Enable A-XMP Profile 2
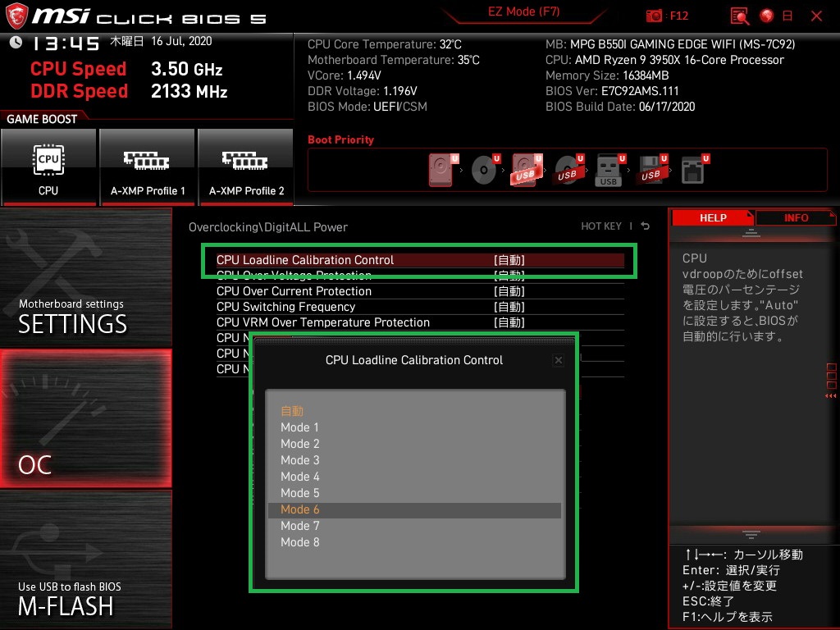 pyautogui.click(x=246, y=167)
